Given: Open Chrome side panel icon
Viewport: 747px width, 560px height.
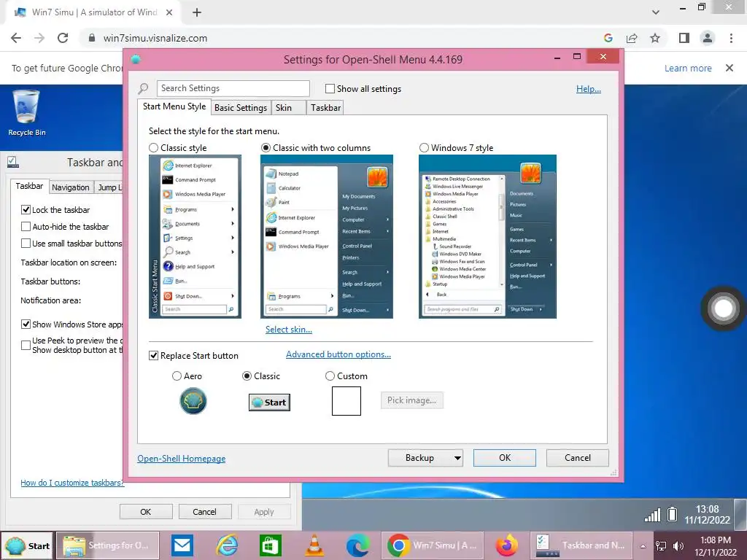Looking at the screenshot, I should point(684,38).
